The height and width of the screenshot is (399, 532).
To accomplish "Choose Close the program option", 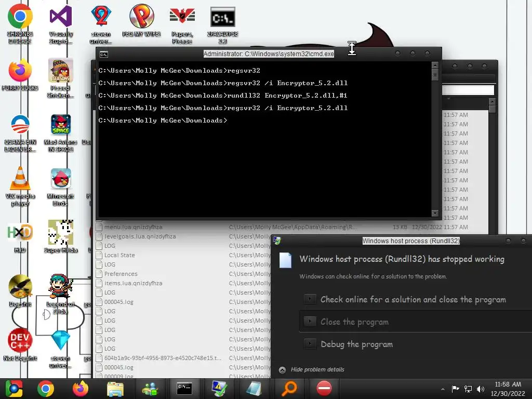I will click(415, 322).
